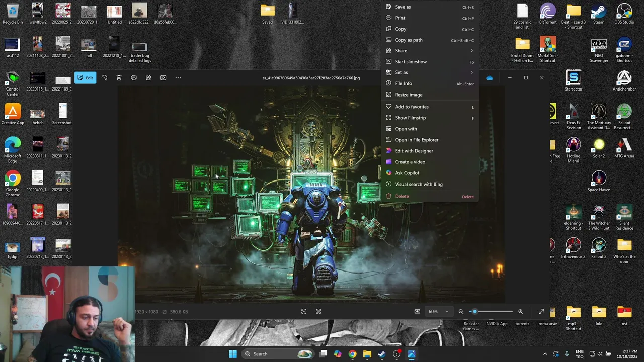Open the 60% zoom level dropdown
Screen dimensions: 644x362
click(x=438, y=312)
